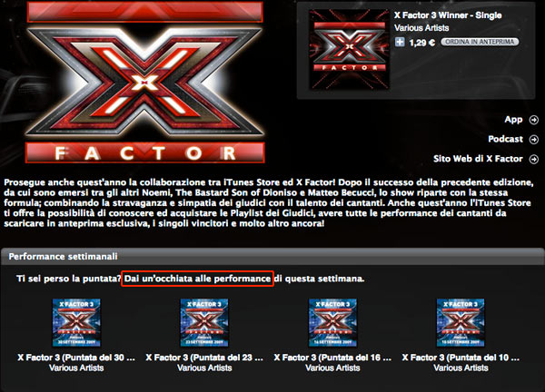The image size is (545, 392).
Task: Open the Sito Web di X Factor link
Action: (x=478, y=159)
